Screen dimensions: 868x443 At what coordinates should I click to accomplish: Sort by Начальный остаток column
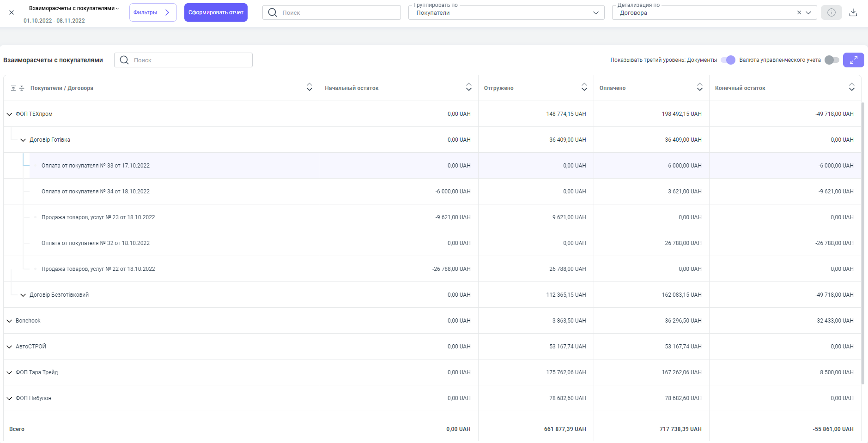click(x=468, y=87)
